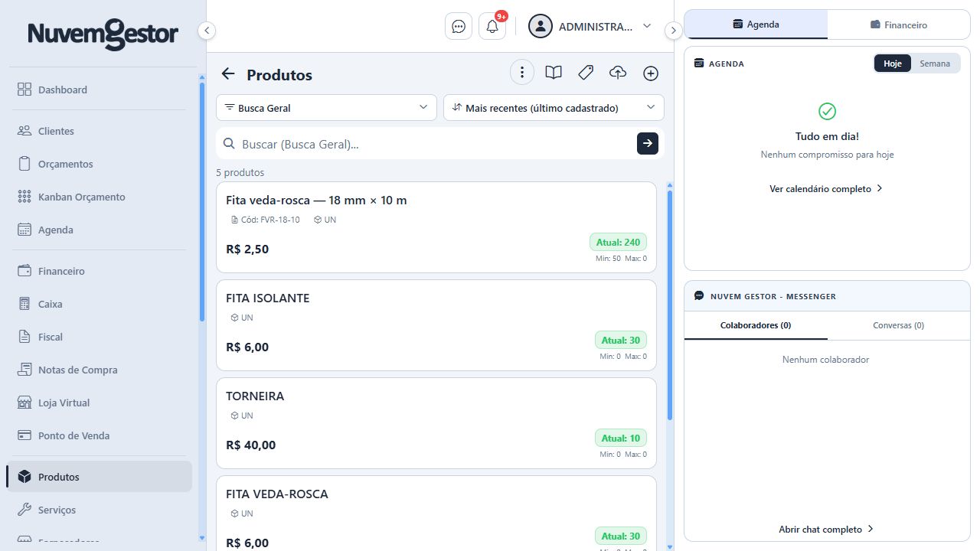Click the Caixa calculator icon
Image resolution: width=980 pixels, height=551 pixels.
(x=24, y=304)
